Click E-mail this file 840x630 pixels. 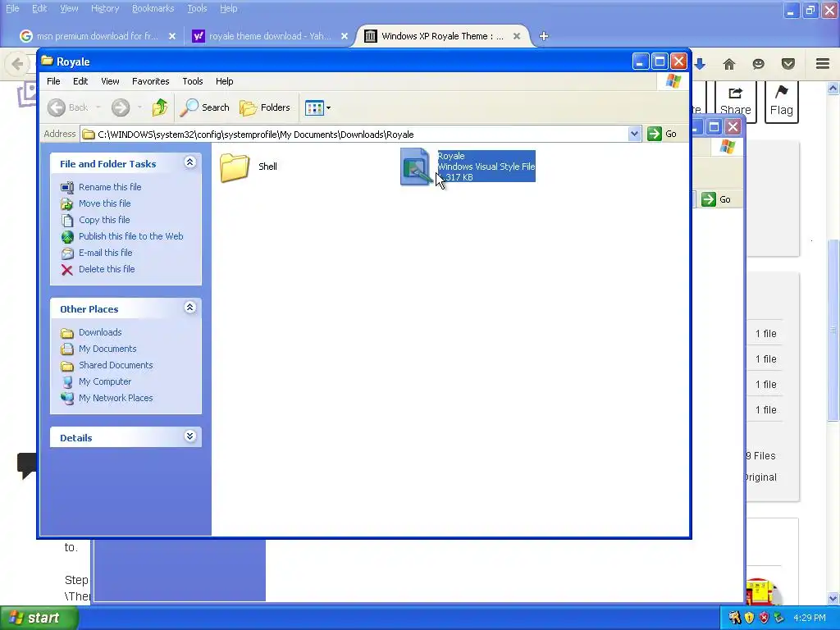tap(106, 253)
